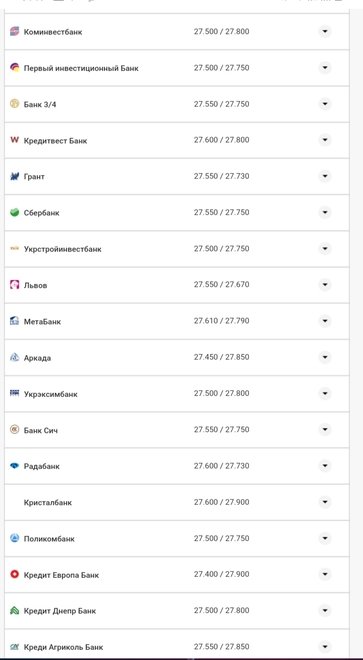Screen dimensions: 363x660
Task: Click the Коминвестбанк logo icon
Action: [x=15, y=31]
